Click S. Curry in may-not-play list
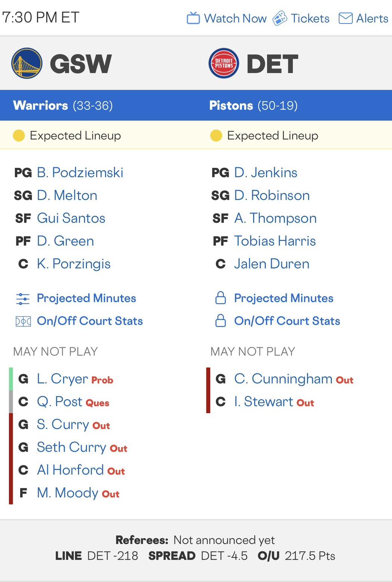Viewport: 392px width, 582px height. (63, 424)
